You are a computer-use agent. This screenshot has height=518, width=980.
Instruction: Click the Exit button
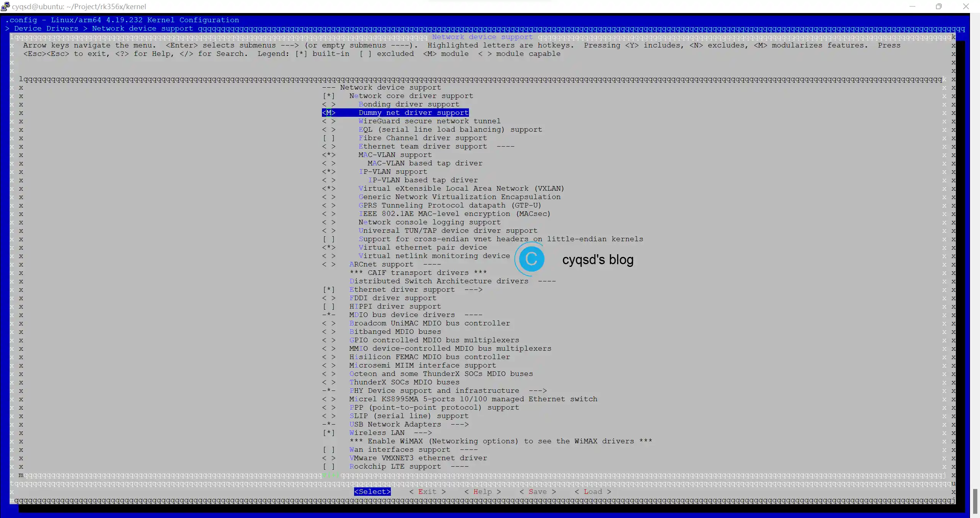[427, 492]
